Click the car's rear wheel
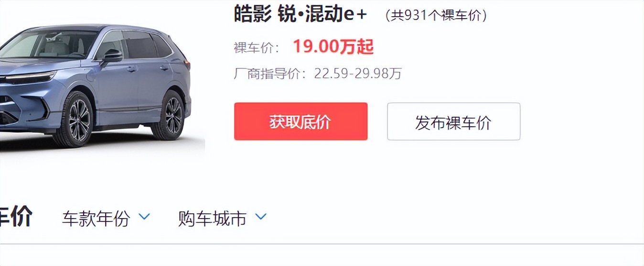 pyautogui.click(x=172, y=115)
